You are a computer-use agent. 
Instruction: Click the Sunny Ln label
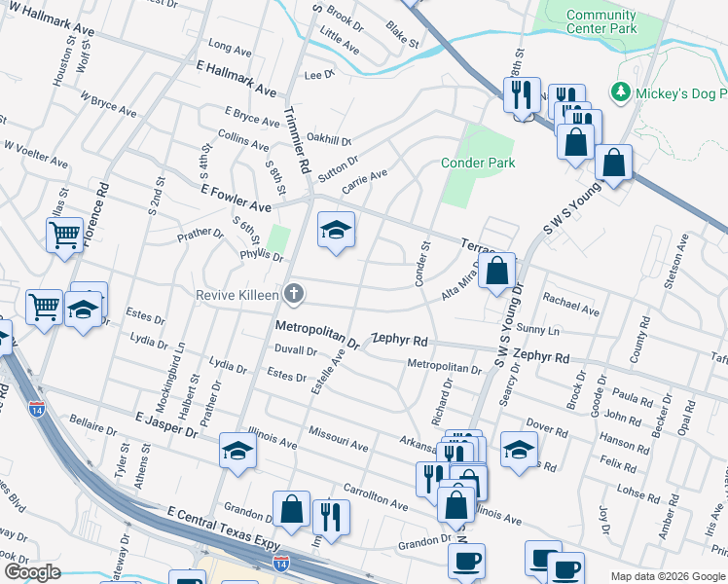537,330
